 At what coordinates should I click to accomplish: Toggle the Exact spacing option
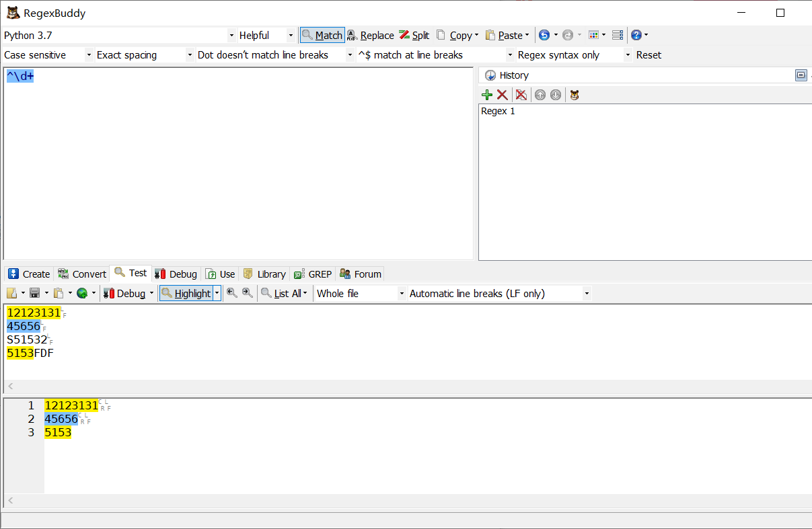(126, 55)
